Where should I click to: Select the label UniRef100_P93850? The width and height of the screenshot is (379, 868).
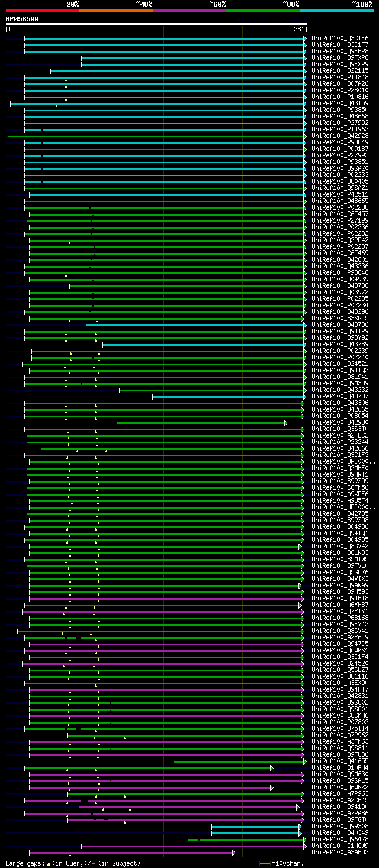click(340, 110)
